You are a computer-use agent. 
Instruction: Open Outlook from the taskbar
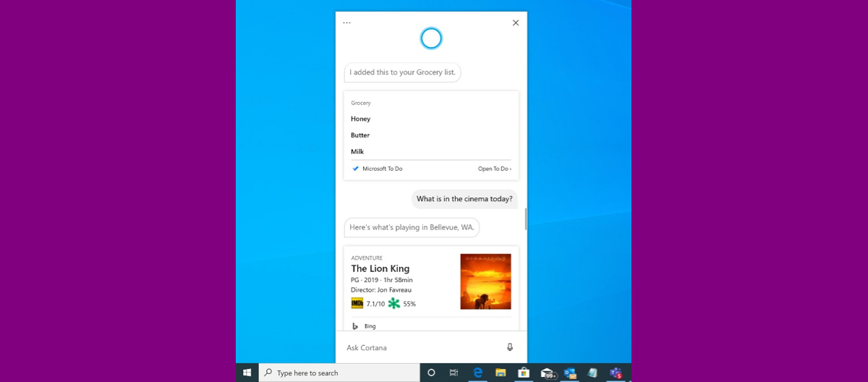tap(570, 373)
